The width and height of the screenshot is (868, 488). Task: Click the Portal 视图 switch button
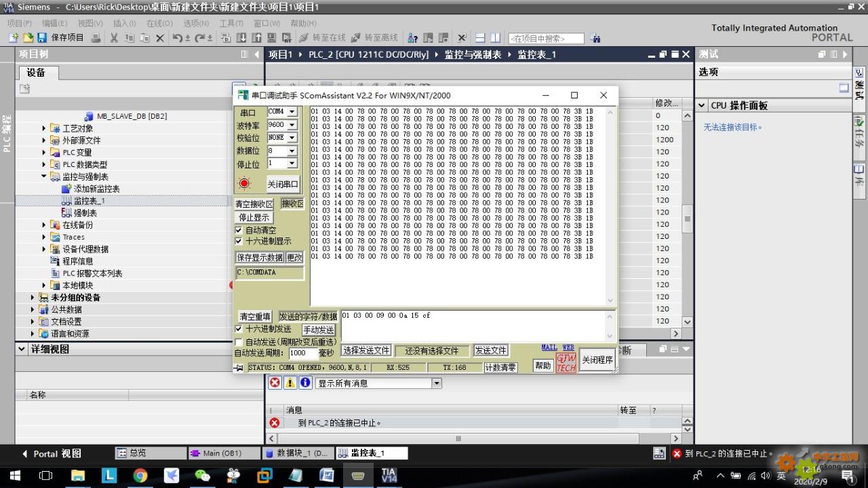point(52,453)
